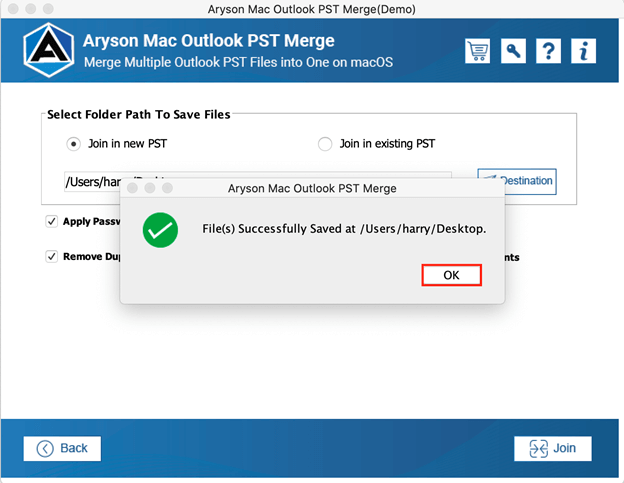624x483 pixels.
Task: Close the main window via its close button
Action: (x=13, y=9)
